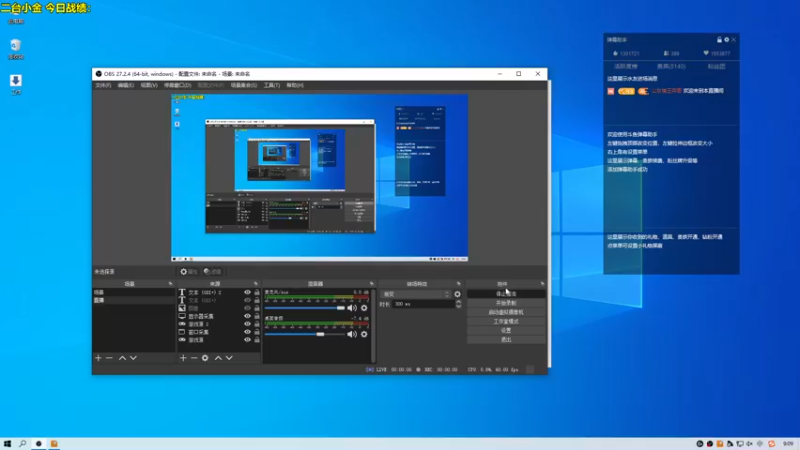This screenshot has width=800, height=450.
Task: Decrease transition duration with down stepper
Action: 458,306
